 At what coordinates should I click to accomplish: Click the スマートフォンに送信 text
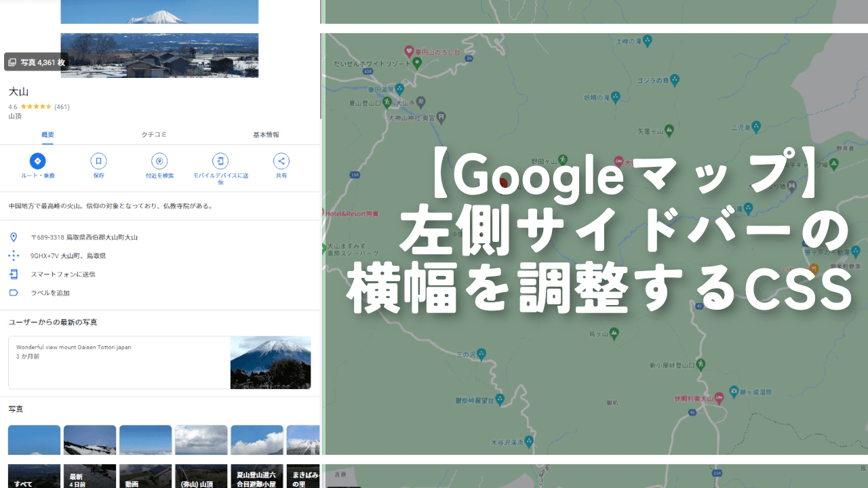click(x=63, y=274)
